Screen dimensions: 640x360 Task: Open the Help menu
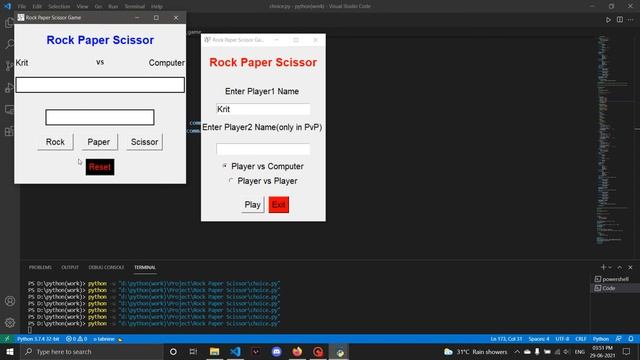(157, 7)
